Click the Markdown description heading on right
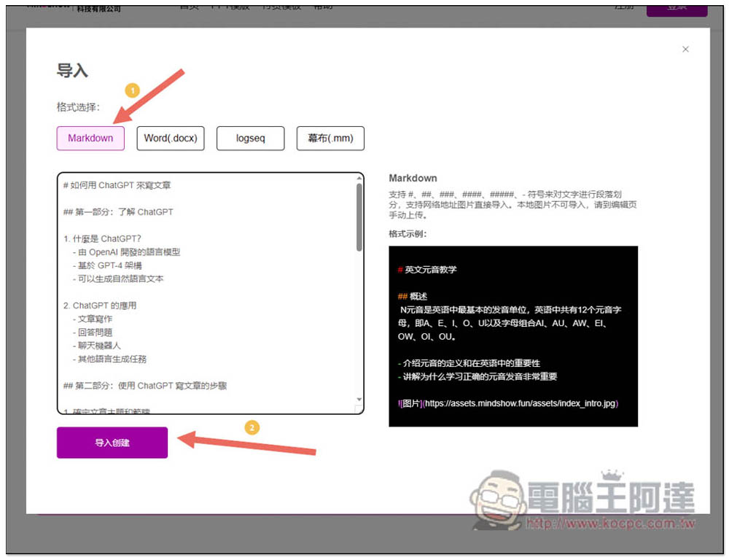This screenshot has height=560, width=729. coord(413,178)
